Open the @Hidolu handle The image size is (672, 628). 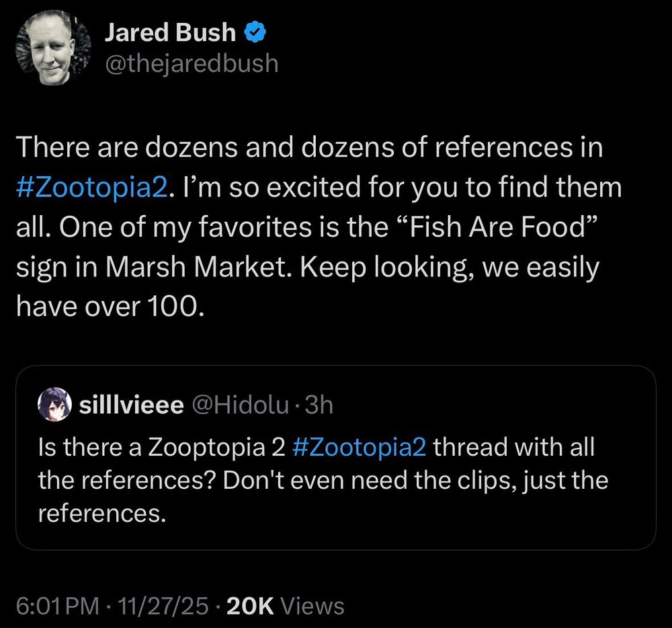tap(242, 405)
